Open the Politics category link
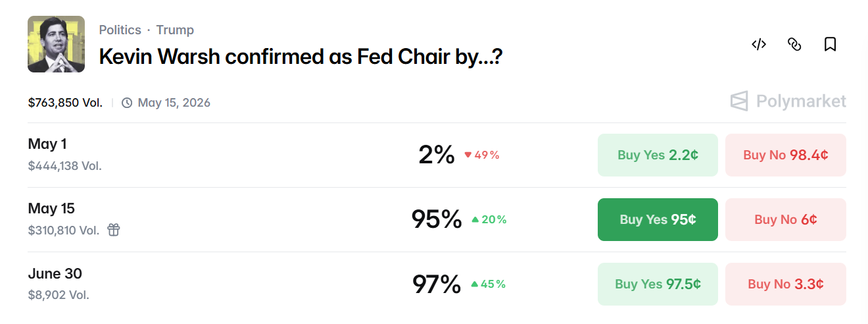This screenshot has height=324, width=868. [x=120, y=30]
